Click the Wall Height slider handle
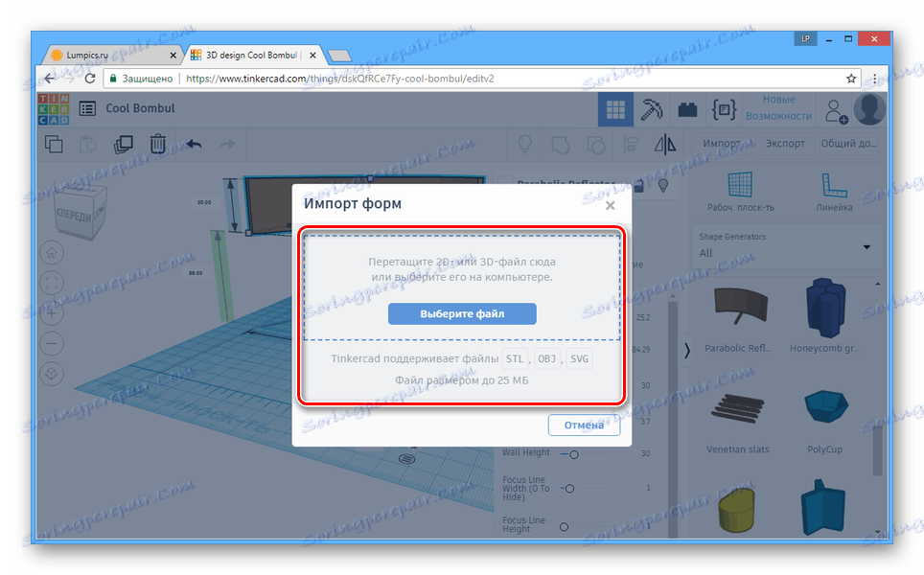 574,454
